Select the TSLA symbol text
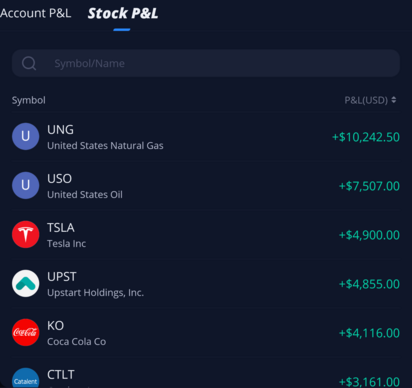This screenshot has height=388, width=412. point(61,228)
